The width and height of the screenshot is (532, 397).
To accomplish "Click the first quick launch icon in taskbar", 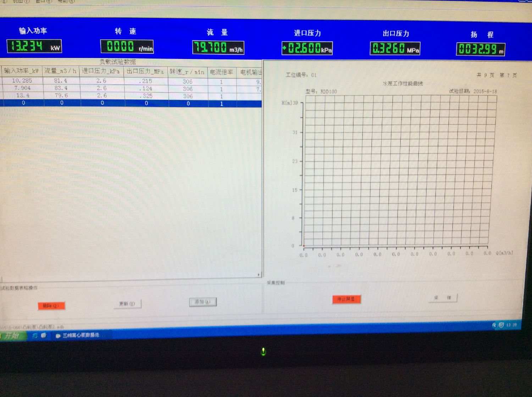I will point(35,335).
